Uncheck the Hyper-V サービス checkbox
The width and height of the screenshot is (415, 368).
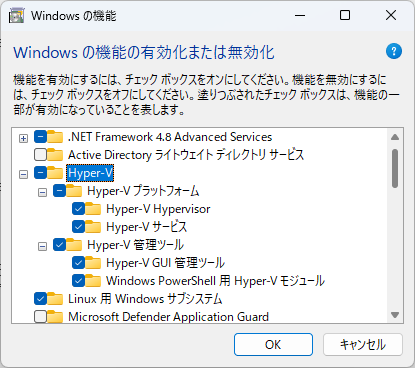(x=78, y=227)
